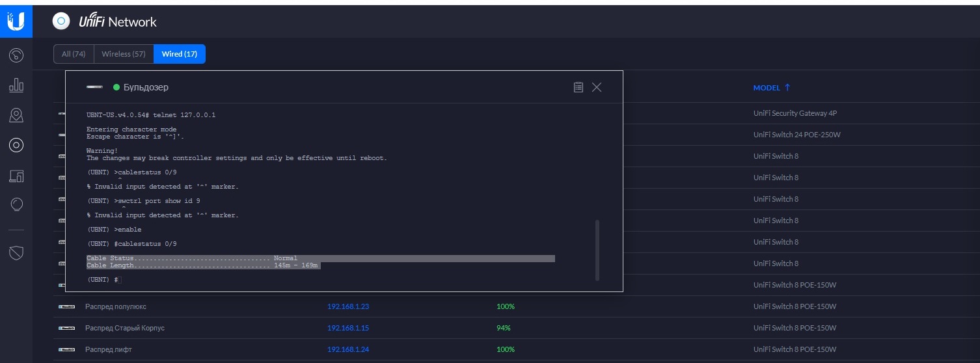Close the Бульдозер terminal dialog
Screen dimensions: 980x363
(x=597, y=87)
